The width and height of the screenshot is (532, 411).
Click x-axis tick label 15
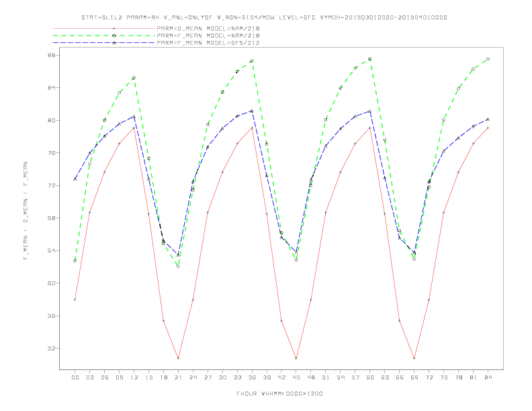[148, 377]
